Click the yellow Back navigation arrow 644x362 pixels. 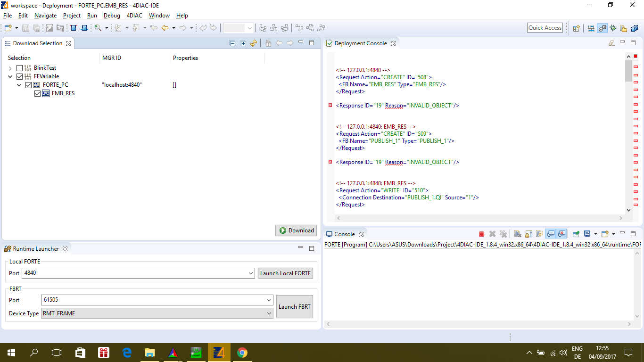tap(165, 28)
